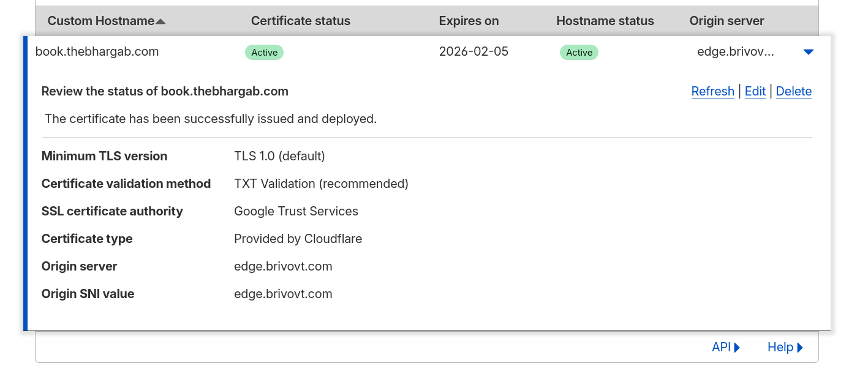The height and width of the screenshot is (366, 868).
Task: Click the Origin server column header
Action: [x=726, y=21]
